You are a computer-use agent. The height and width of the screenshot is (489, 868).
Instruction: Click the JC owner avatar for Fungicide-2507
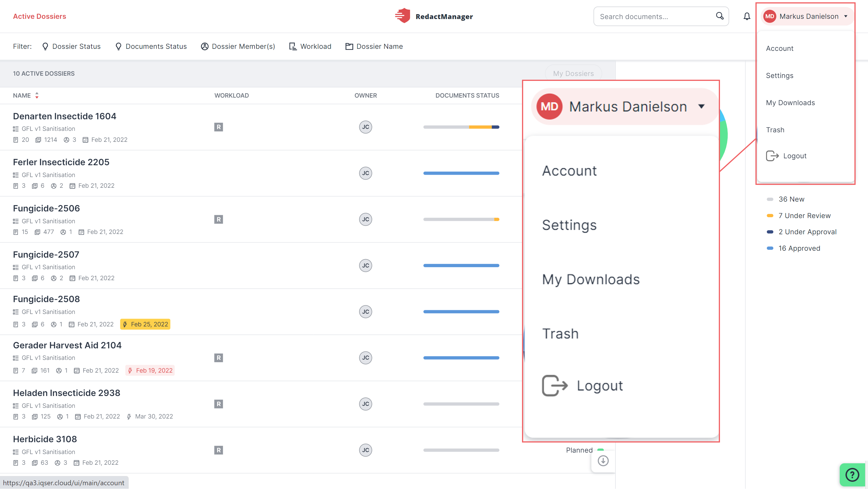[x=366, y=266]
